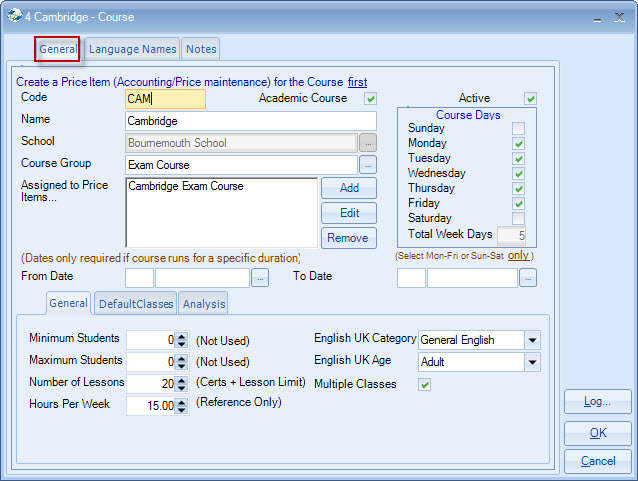Decrease Maximum Students with down arrow
The height and width of the screenshot is (481, 638).
coord(181,366)
